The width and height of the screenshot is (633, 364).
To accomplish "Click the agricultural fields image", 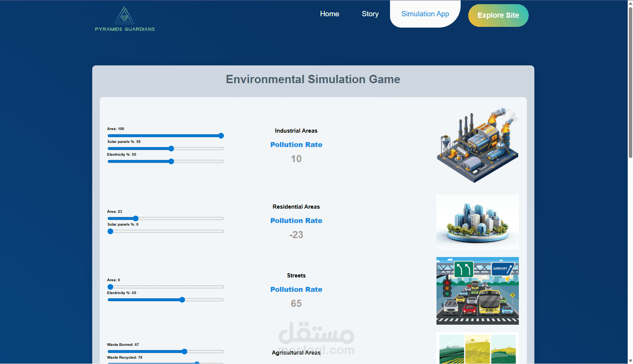I will click(478, 348).
